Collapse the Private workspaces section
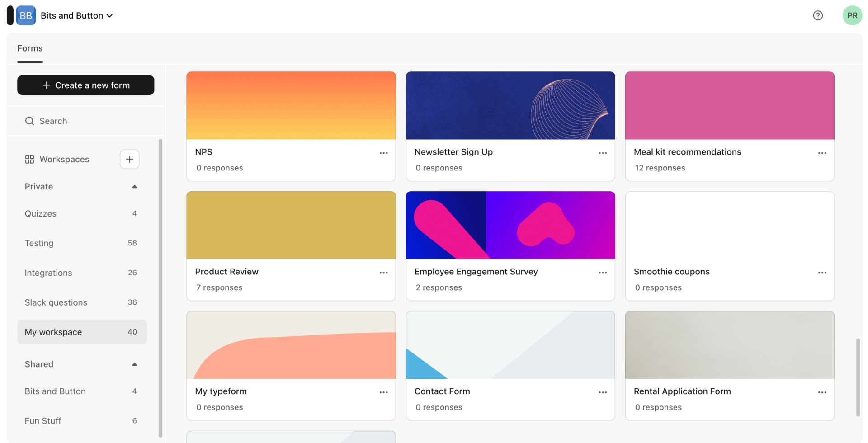 [x=134, y=186]
